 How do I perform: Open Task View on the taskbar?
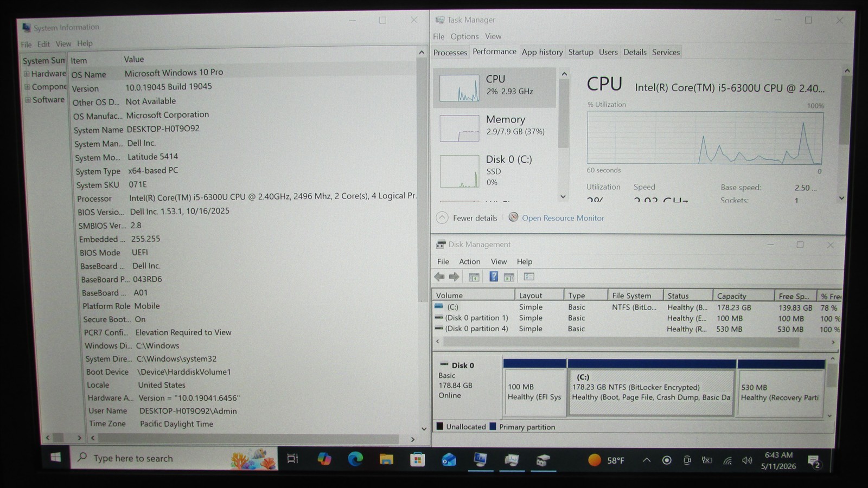click(292, 459)
